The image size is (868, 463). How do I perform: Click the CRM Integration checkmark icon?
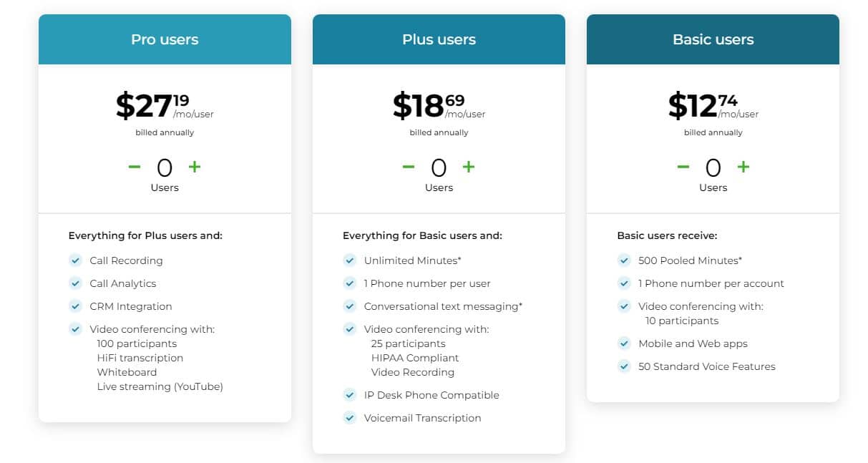75,306
